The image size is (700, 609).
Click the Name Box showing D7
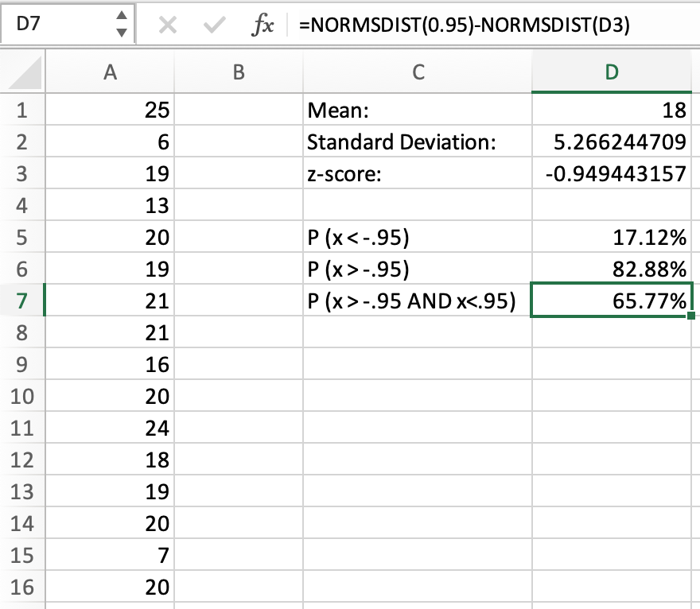56,25
